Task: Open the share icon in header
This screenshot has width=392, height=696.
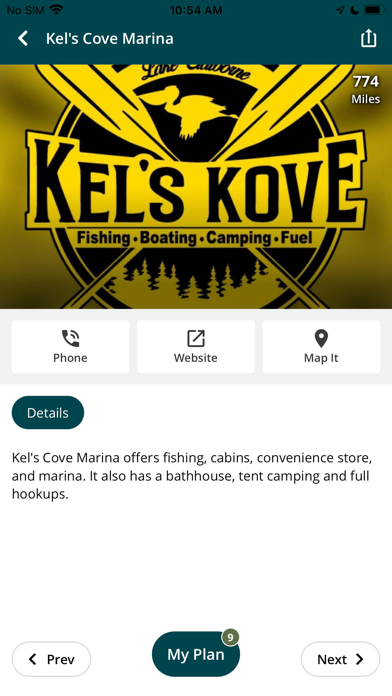Action: 368,39
